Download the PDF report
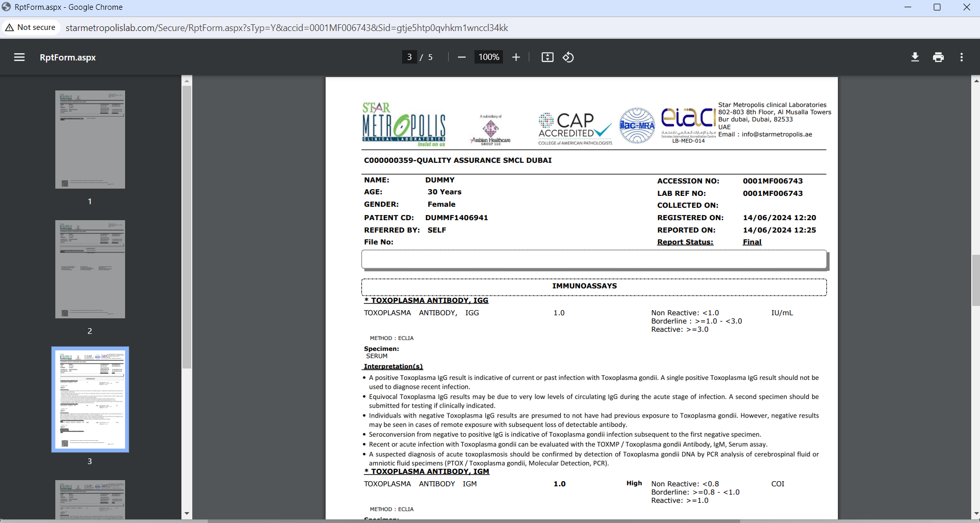 click(915, 57)
